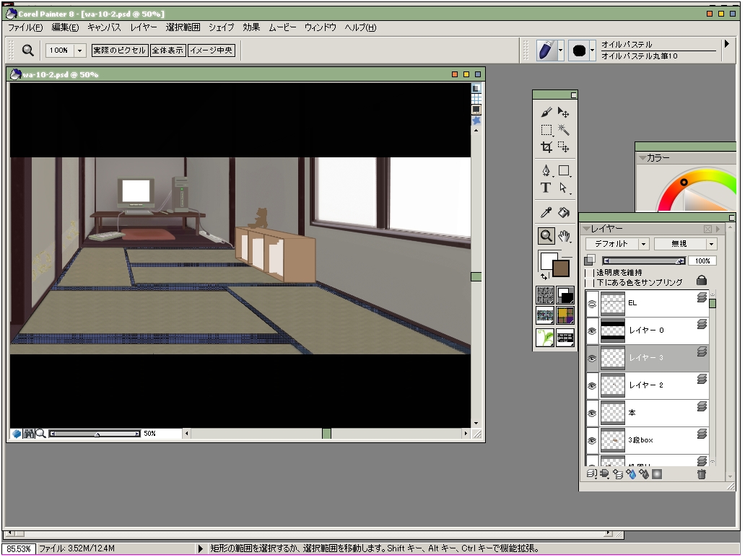Viewport: 745px width, 560px height.
Task: Delete layer with trash icon
Action: [x=701, y=474]
